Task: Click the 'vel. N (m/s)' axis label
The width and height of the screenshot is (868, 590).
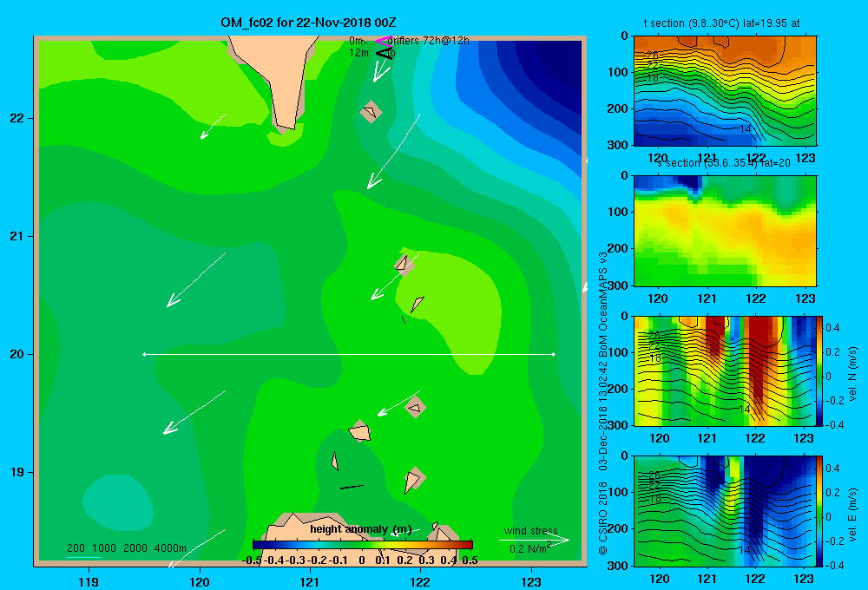Action: [x=852, y=374]
